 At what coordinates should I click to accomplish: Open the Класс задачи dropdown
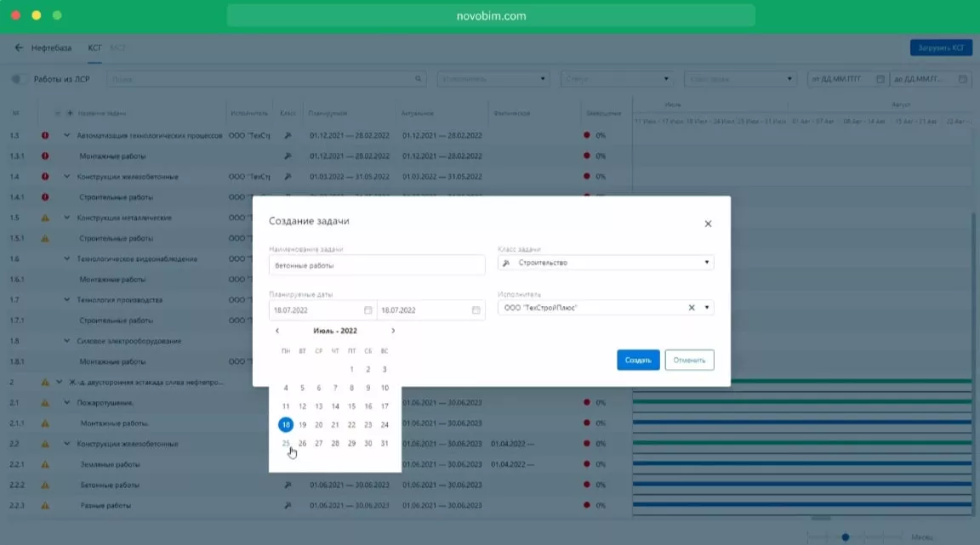706,263
